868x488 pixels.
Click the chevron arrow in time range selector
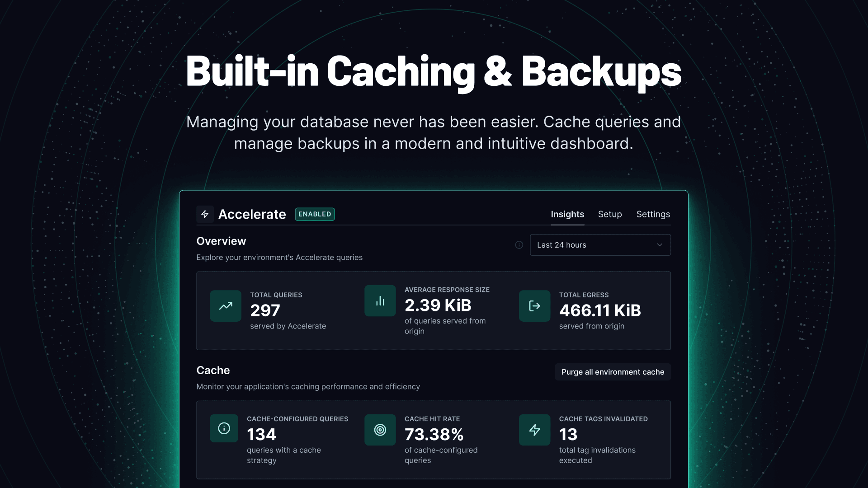click(660, 245)
